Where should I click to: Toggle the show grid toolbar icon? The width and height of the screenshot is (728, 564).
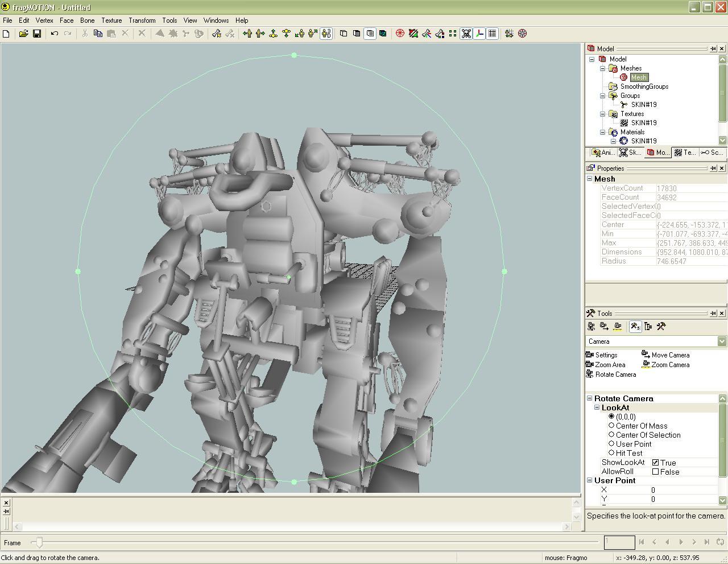point(493,34)
